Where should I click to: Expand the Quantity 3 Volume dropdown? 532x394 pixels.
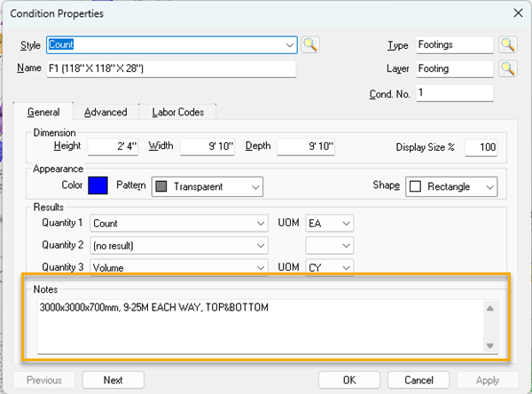(179, 267)
